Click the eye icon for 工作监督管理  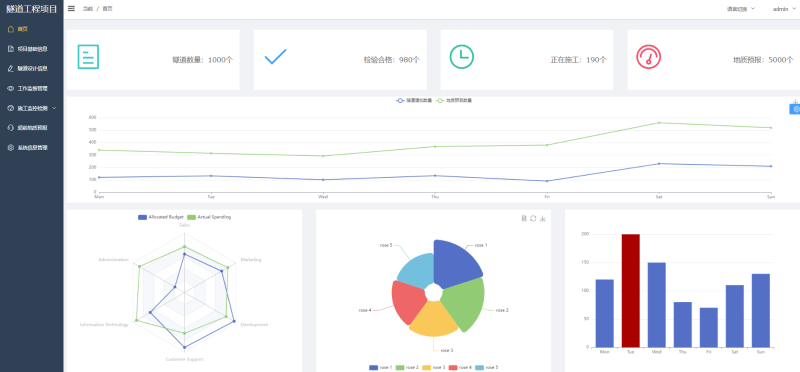[11, 88]
